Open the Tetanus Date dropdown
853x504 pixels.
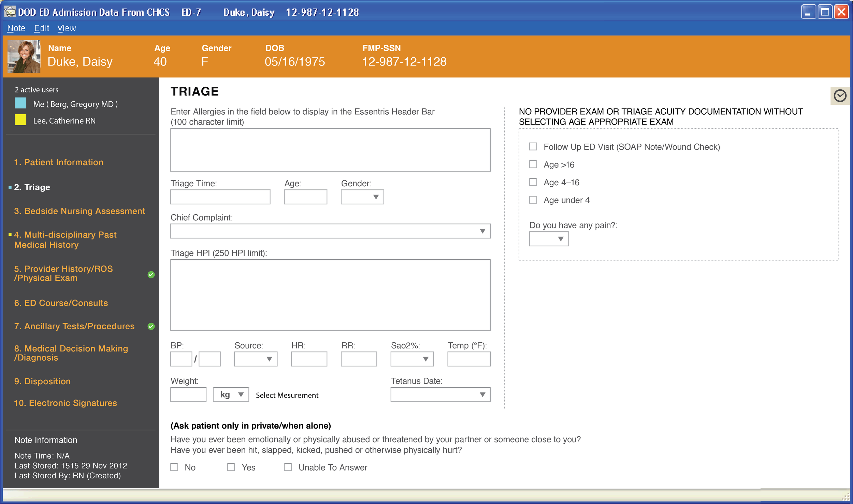(x=482, y=394)
